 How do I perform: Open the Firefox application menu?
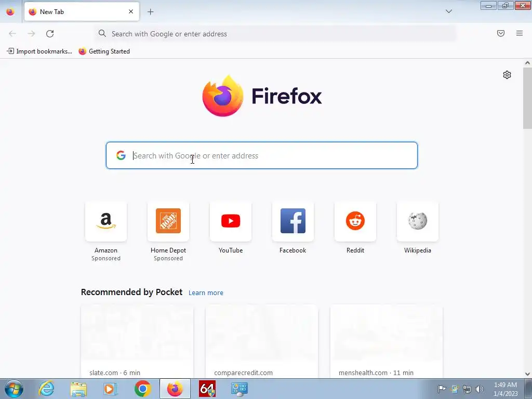(x=520, y=33)
